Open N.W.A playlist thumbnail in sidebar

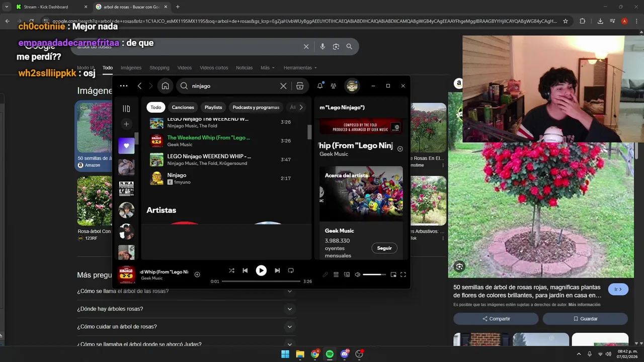coord(126,189)
